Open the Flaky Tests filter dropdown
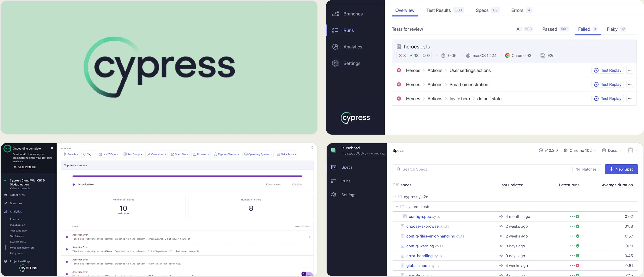The image size is (644, 277). point(286,154)
